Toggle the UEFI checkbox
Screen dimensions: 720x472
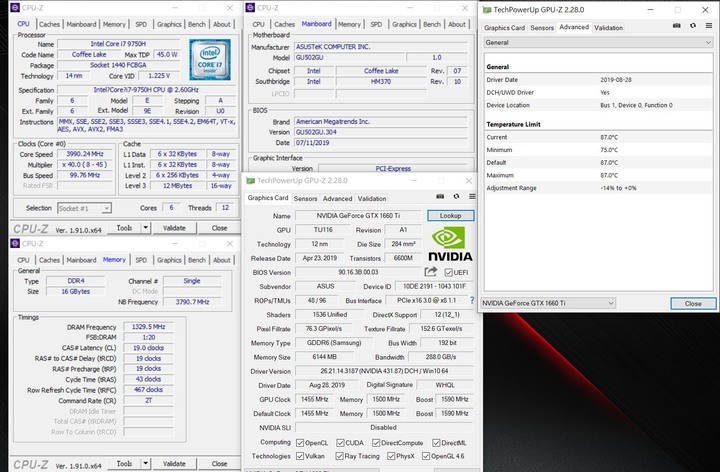(449, 272)
